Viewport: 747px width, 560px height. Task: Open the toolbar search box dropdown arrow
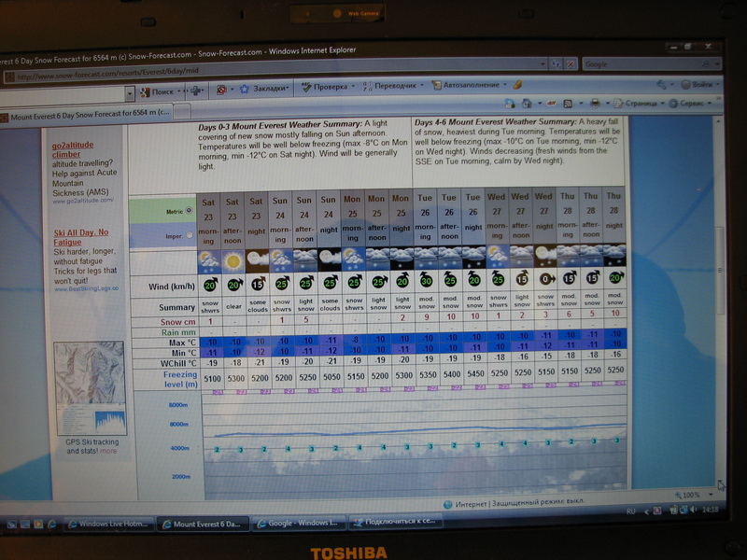[x=130, y=93]
